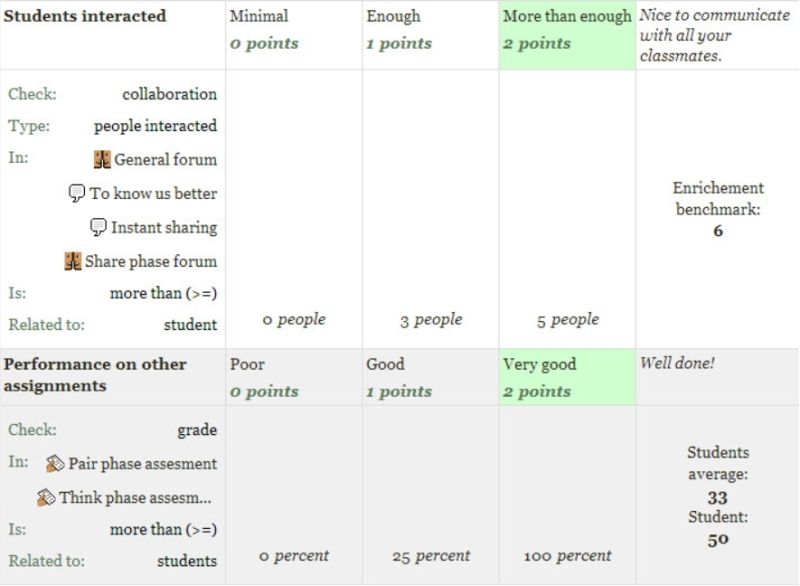Click the Students interacted criterion heading
Viewport: 800px width, 586px height.
point(85,16)
